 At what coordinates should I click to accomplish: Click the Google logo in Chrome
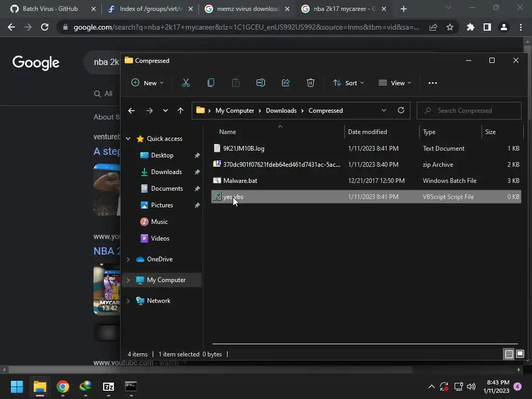(x=36, y=62)
